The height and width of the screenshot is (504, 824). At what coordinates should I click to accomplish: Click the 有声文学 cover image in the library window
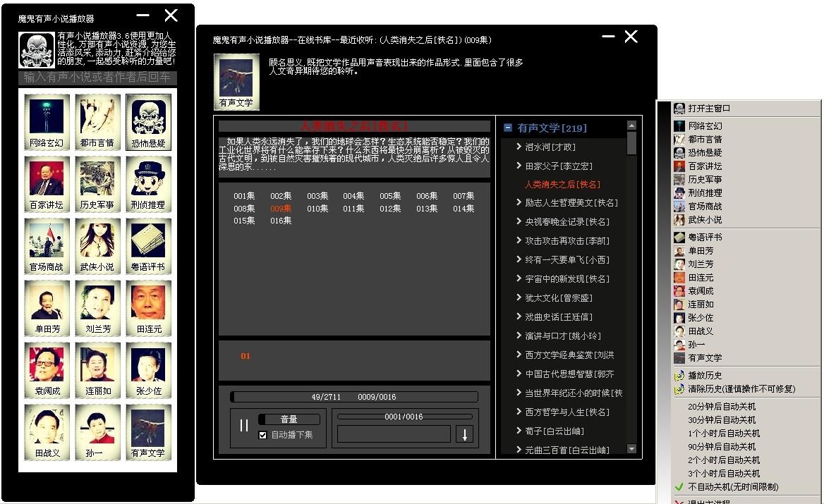[x=236, y=81]
